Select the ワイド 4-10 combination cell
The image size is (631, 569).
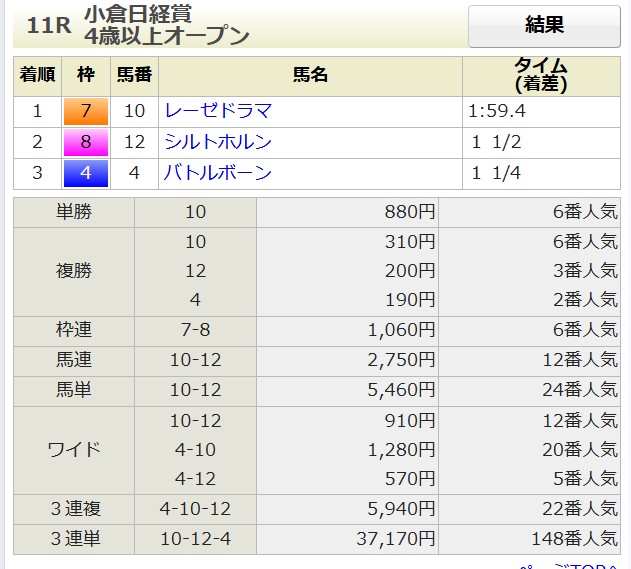(195, 450)
